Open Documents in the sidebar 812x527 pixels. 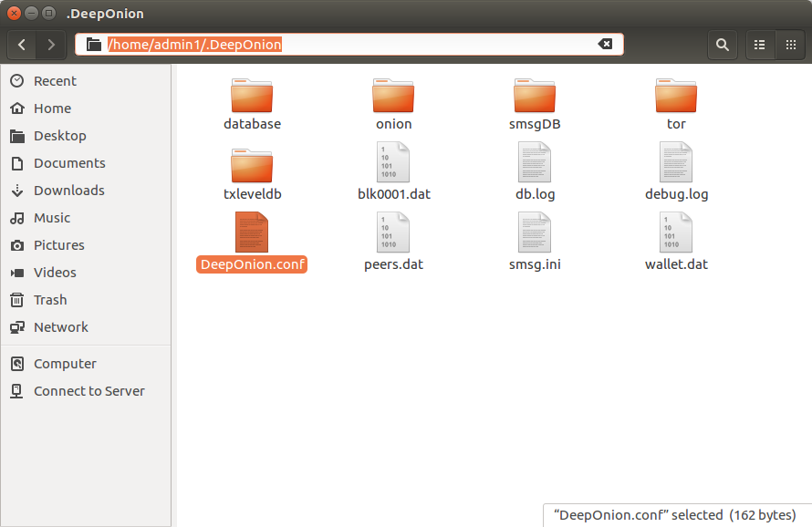86,163
